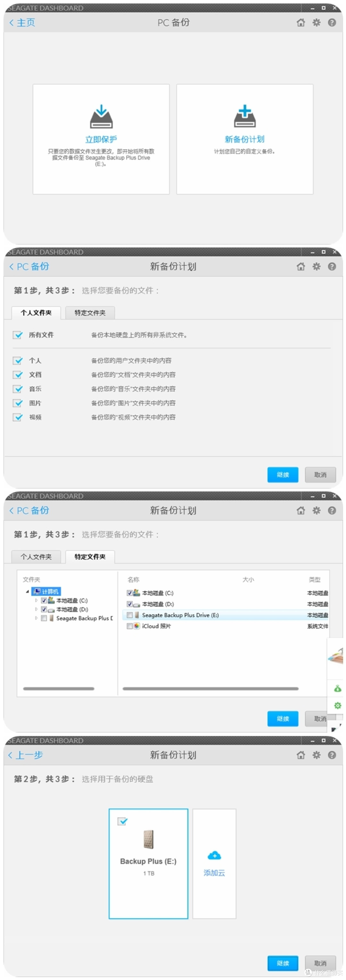This screenshot has width=346, height=980.
Task: Toggle 所有文件 checkbox
Action: coord(18,335)
